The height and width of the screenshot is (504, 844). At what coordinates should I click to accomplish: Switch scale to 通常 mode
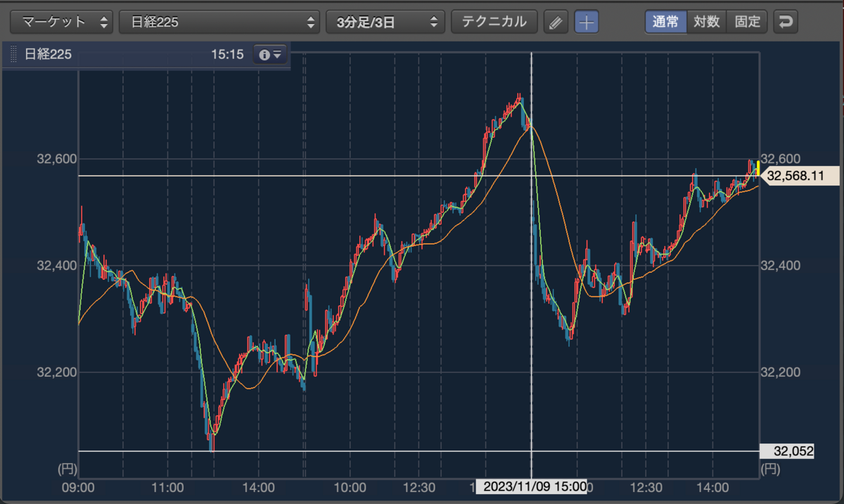click(665, 22)
